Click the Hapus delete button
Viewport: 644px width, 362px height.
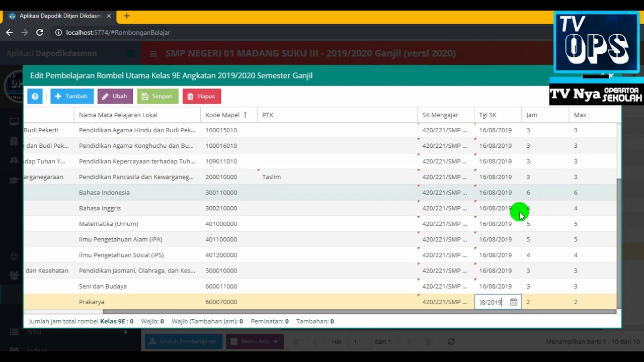tap(201, 96)
